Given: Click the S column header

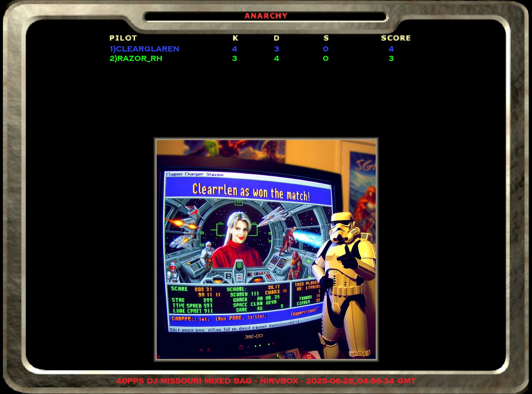Looking at the screenshot, I should point(326,38).
